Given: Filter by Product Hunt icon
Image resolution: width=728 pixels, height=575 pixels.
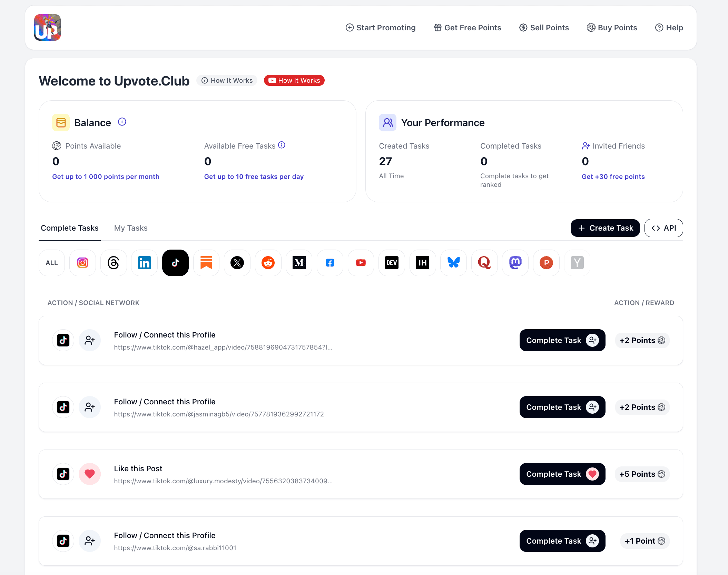Looking at the screenshot, I should coord(546,263).
